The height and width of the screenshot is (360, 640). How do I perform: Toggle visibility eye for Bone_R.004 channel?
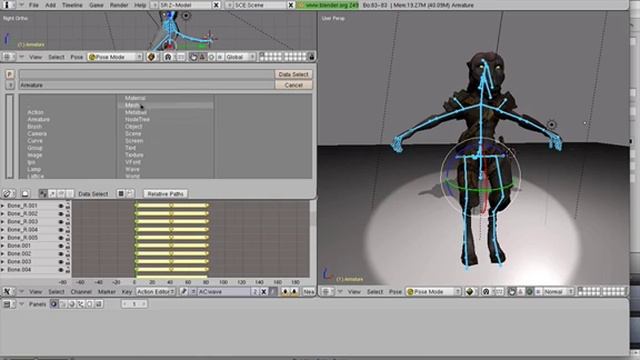(61, 230)
